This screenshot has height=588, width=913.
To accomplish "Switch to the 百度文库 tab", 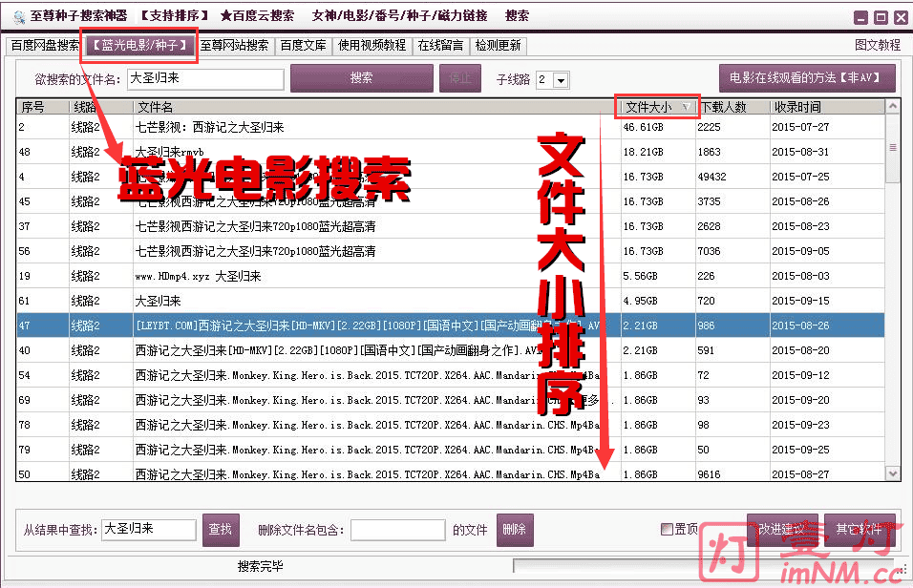I will 304,45.
